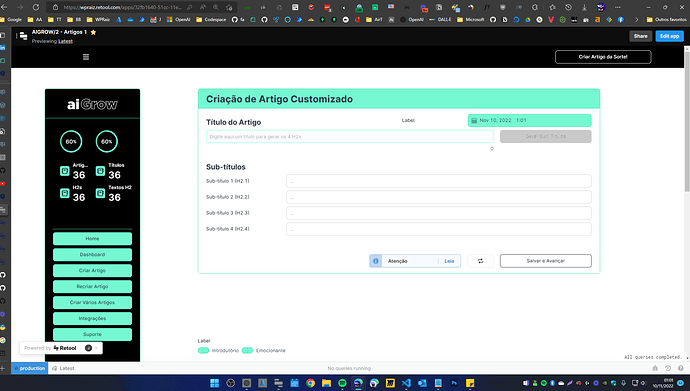Click the second 60% circular progress indicator
The image size is (690, 391).
[x=106, y=142]
